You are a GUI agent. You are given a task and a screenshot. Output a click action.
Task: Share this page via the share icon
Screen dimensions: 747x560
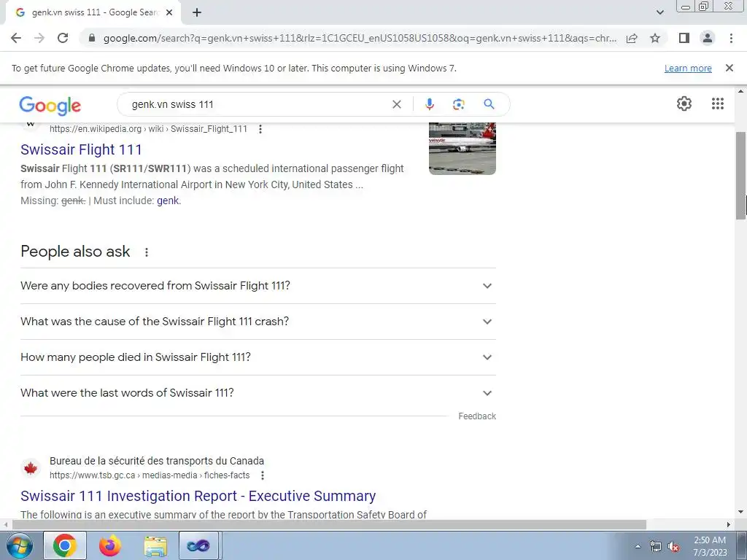tap(632, 38)
